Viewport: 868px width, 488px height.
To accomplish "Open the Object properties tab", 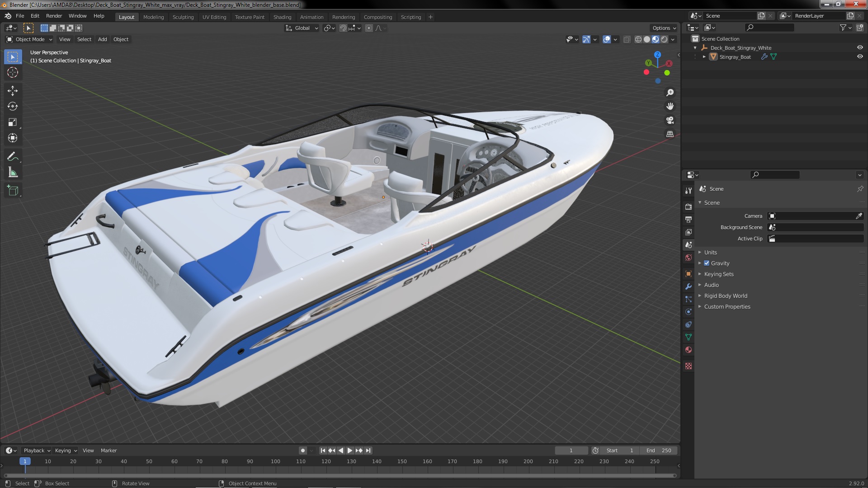I will (689, 274).
